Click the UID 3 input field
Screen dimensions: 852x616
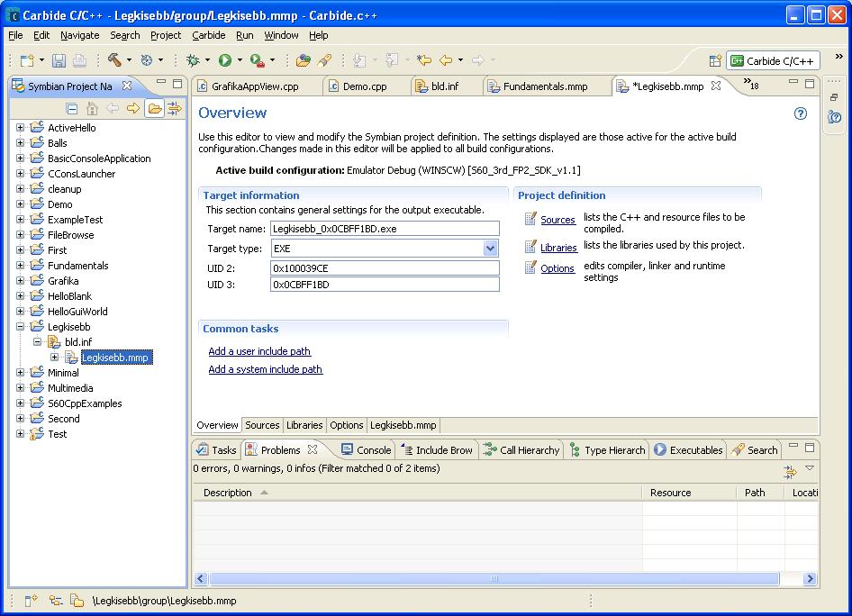click(x=385, y=284)
